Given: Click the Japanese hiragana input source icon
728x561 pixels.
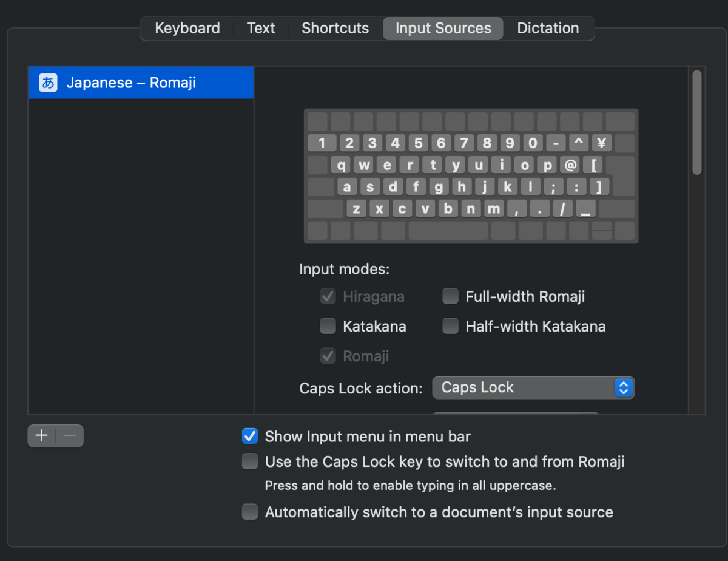Looking at the screenshot, I should point(48,83).
